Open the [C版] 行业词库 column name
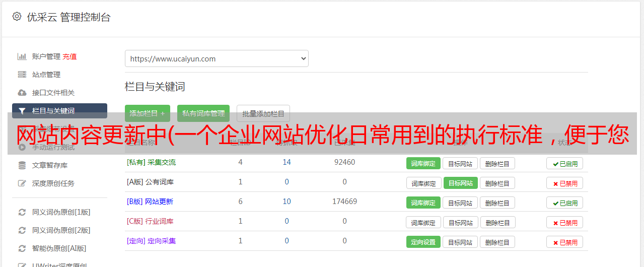The image size is (644, 267). pyautogui.click(x=150, y=221)
